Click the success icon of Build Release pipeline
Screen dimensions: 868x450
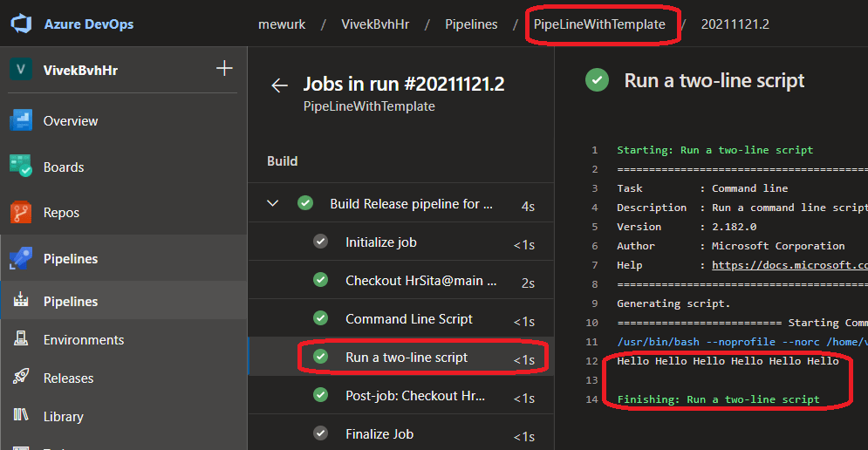point(305,203)
